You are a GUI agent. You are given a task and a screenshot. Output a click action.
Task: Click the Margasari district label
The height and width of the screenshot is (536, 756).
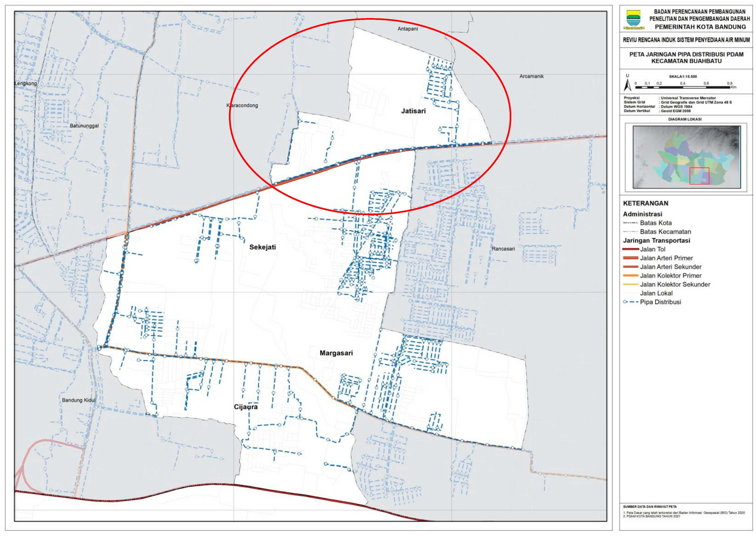[x=336, y=353]
